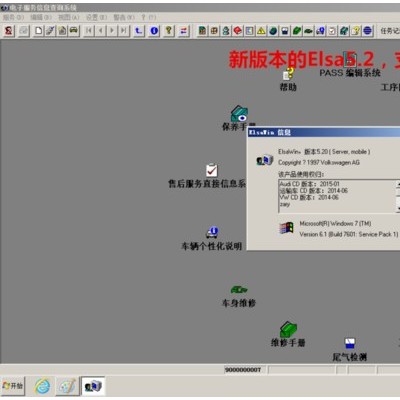
Task: Click the blue 't' toolbar icon
Action: [139, 31]
